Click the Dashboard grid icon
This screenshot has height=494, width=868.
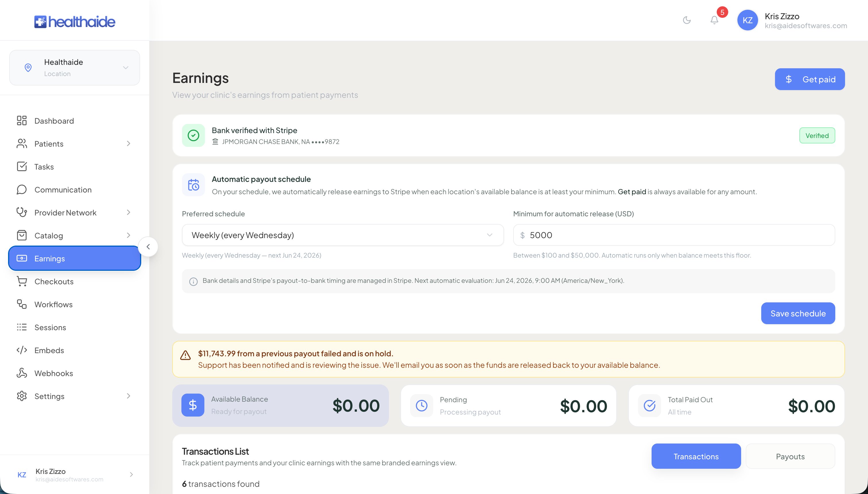point(22,121)
